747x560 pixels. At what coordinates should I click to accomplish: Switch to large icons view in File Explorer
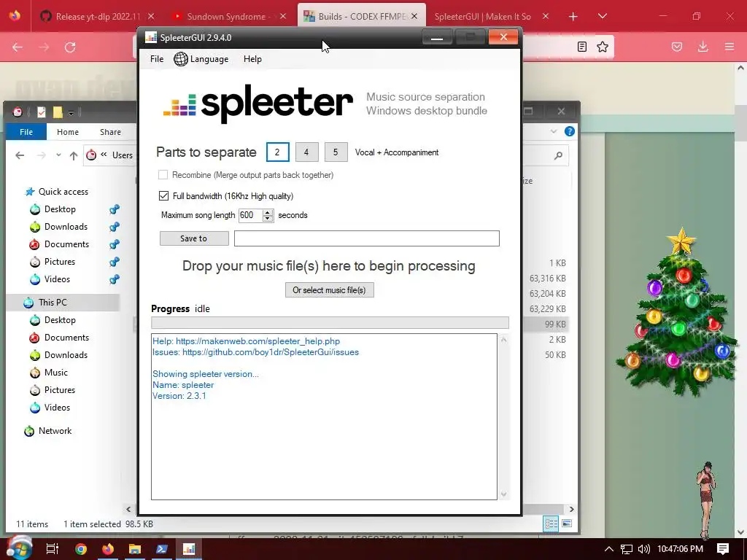coord(566,524)
